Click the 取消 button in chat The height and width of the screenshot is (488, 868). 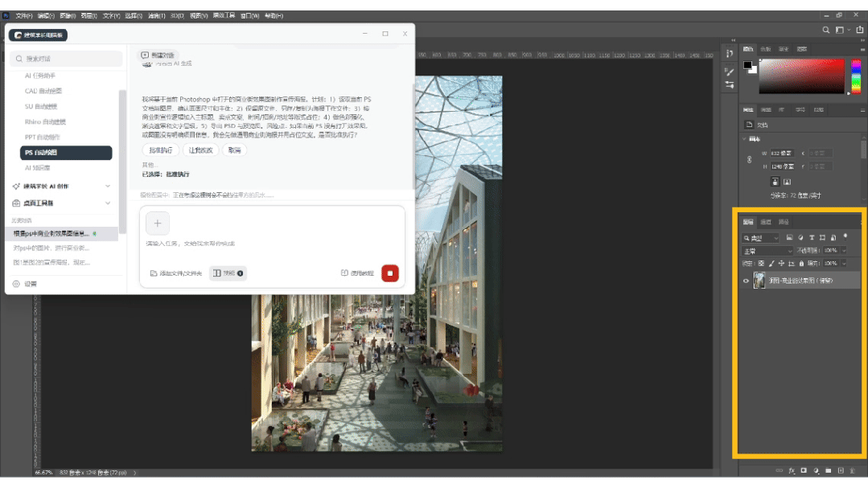click(235, 150)
